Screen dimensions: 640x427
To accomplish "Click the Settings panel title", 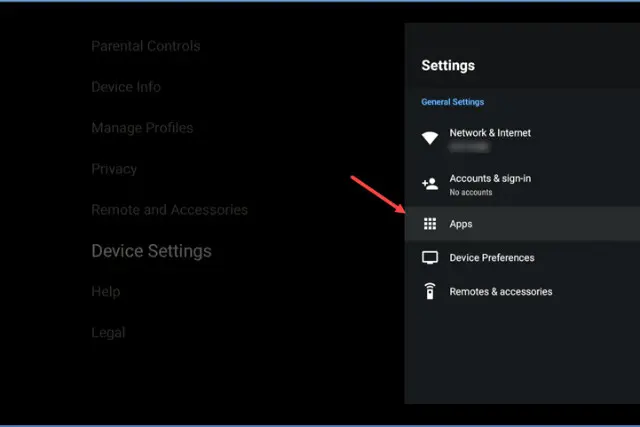I will click(448, 66).
